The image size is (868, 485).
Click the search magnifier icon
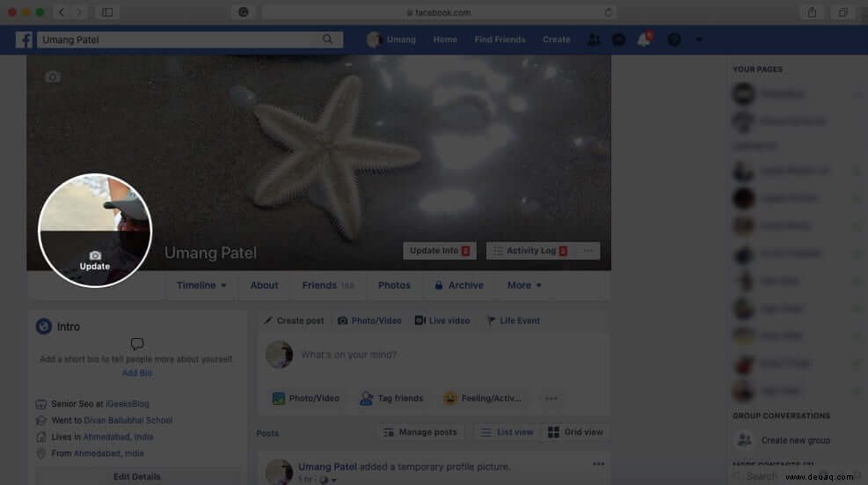coord(327,39)
